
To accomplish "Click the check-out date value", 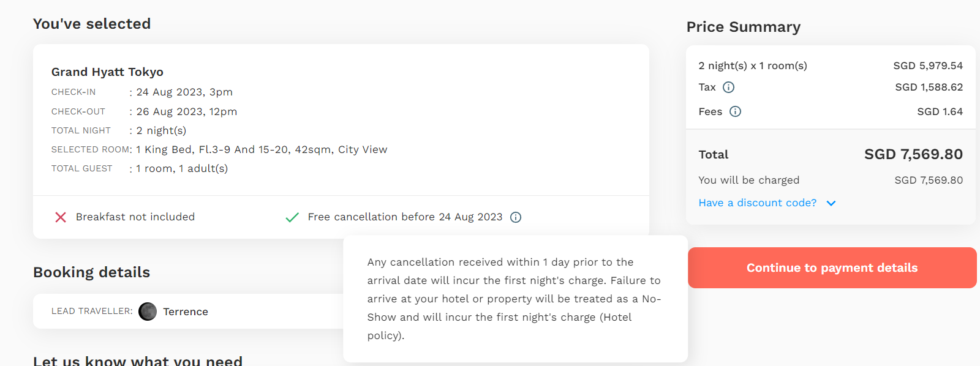I will (x=187, y=111).
